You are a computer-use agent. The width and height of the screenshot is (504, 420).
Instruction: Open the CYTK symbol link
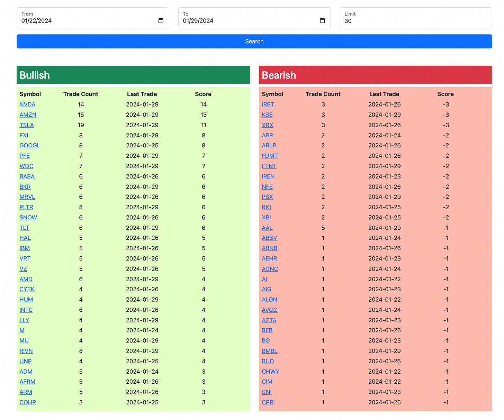coord(27,289)
